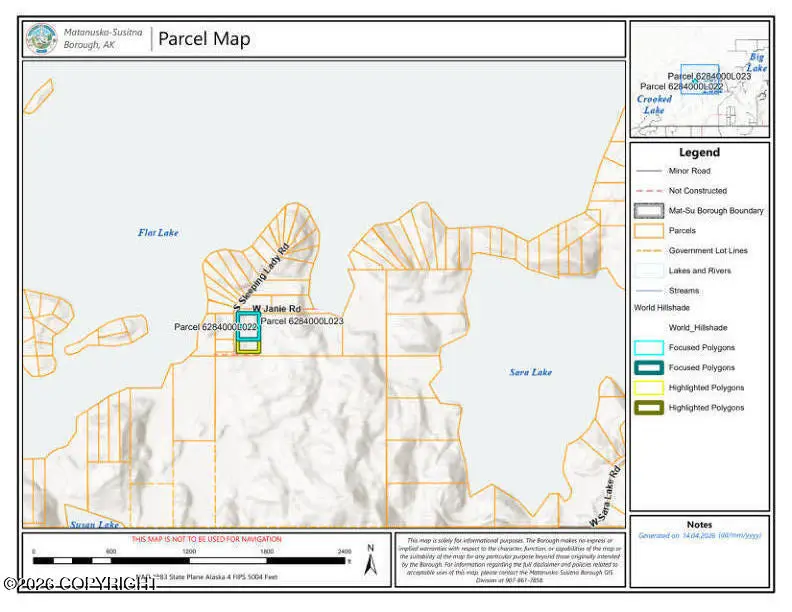The width and height of the screenshot is (792, 612).
Task: Open the Big Lake label in overview inset
Action: (x=757, y=64)
